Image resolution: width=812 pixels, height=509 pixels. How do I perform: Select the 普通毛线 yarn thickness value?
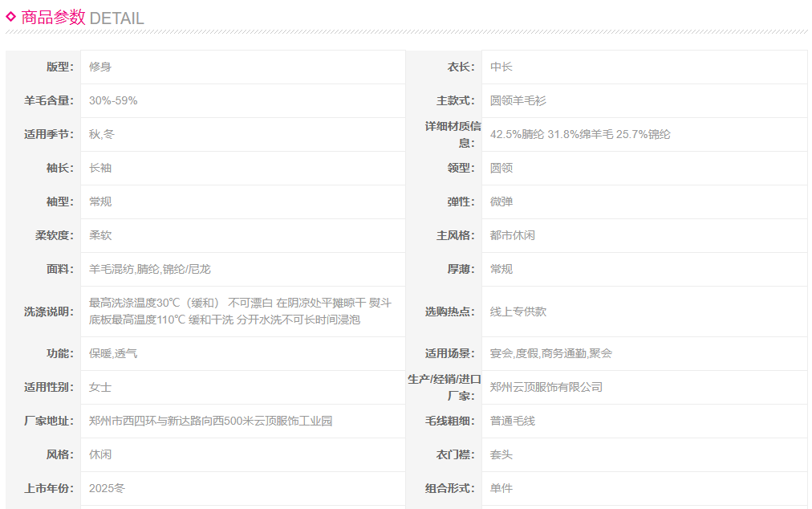513,421
